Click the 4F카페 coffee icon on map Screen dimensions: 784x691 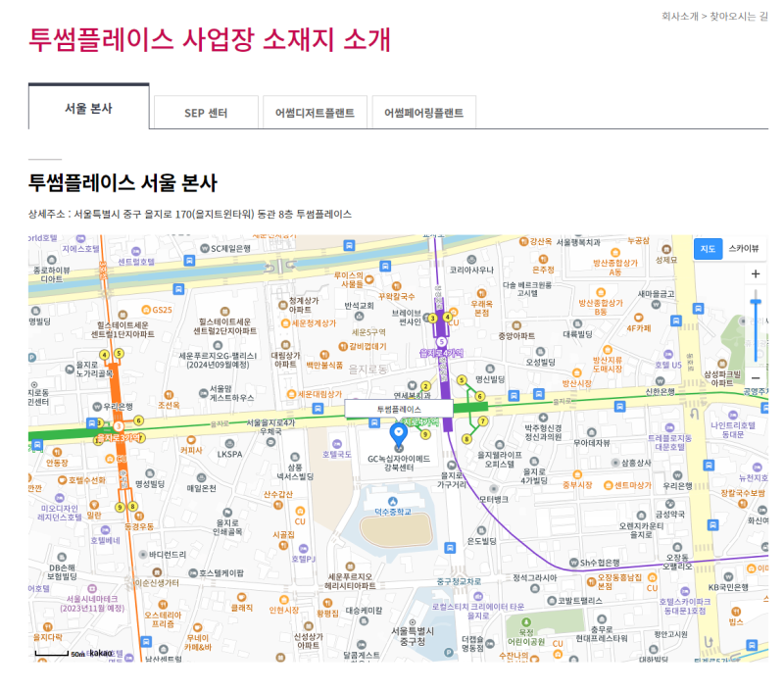click(x=639, y=319)
